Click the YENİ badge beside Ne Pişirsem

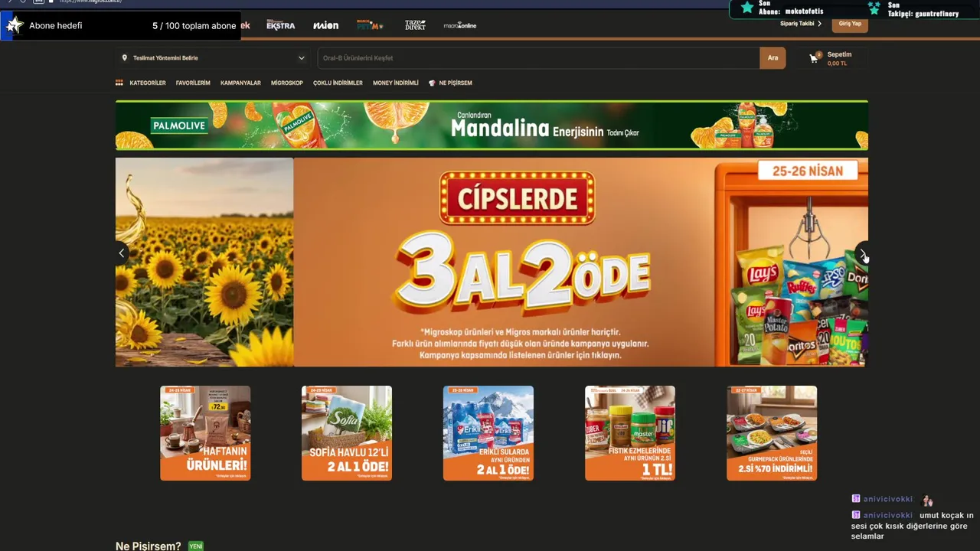click(196, 546)
